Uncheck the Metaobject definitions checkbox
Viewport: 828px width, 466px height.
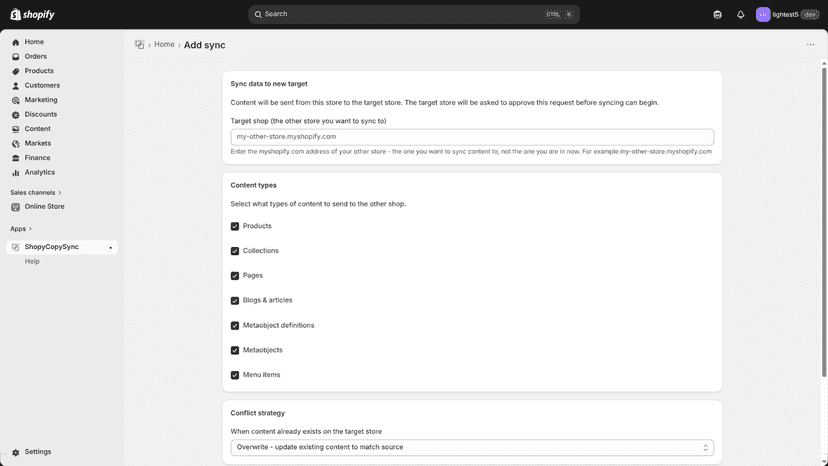click(235, 325)
